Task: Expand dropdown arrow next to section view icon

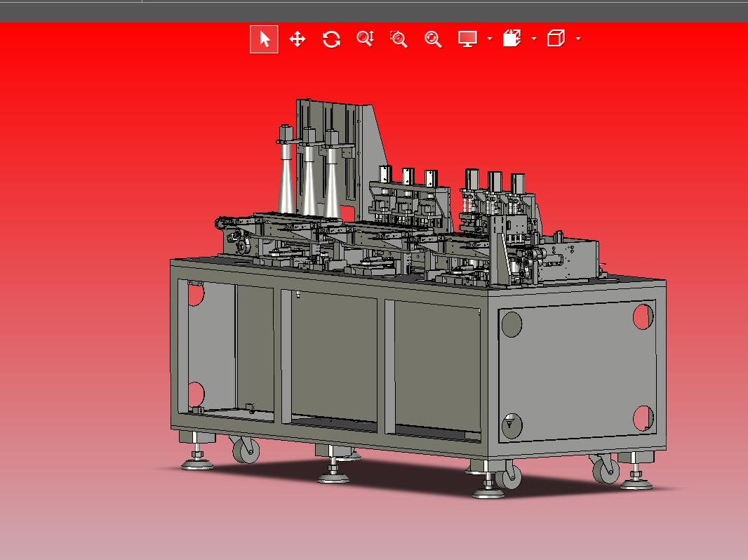Action: click(534, 39)
